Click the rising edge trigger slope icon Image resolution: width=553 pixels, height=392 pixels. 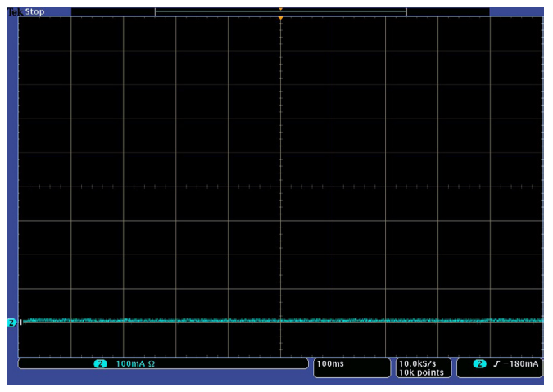496,364
